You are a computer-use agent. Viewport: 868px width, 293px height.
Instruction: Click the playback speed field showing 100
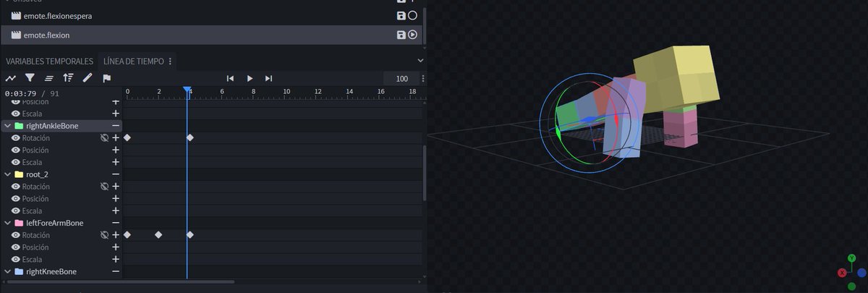pyautogui.click(x=400, y=78)
